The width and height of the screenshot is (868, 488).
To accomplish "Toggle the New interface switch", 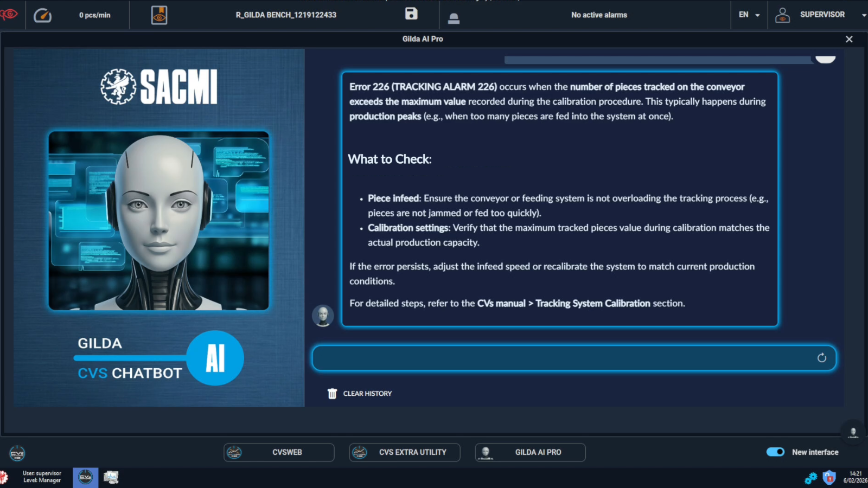I will tap(775, 452).
